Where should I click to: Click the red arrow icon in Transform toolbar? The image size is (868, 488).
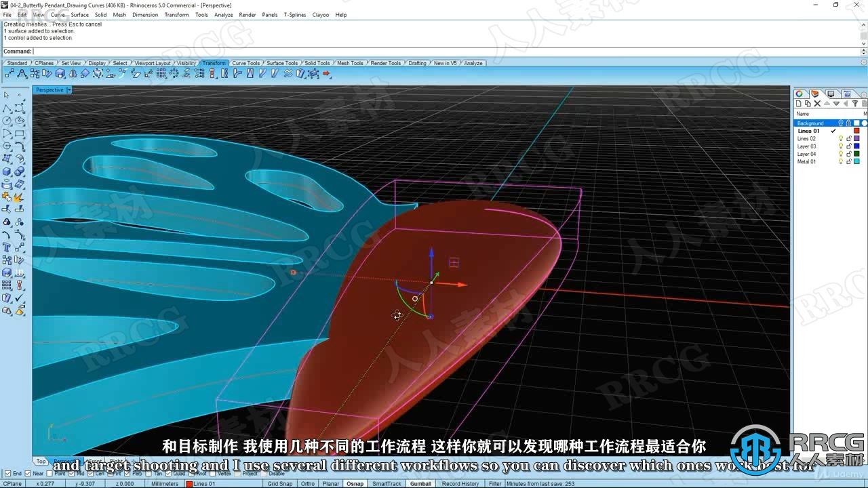point(326,73)
